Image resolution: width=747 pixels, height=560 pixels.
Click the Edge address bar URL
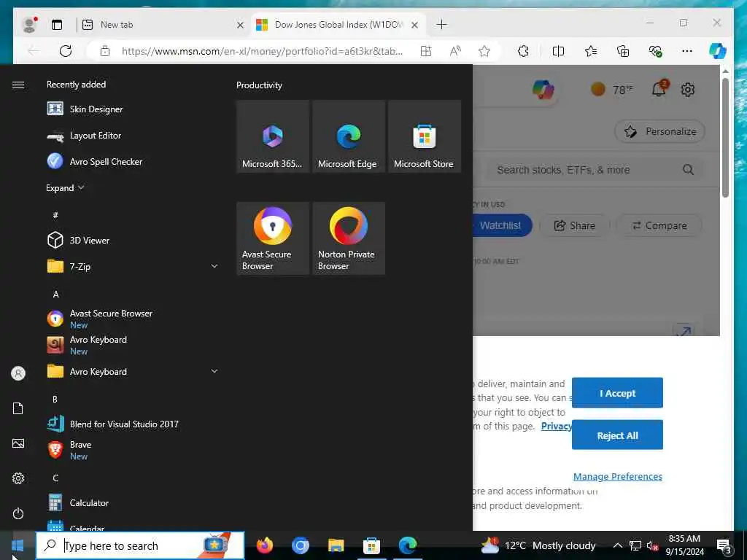[x=262, y=51]
